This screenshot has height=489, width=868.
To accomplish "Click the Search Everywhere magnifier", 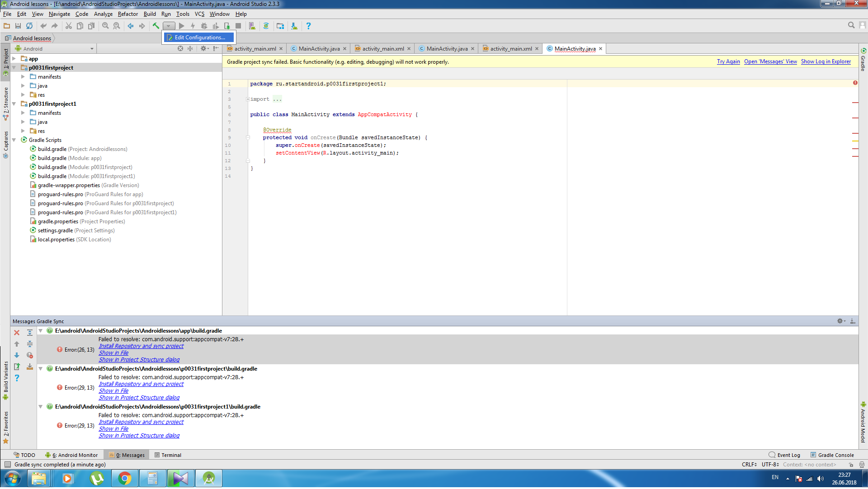I will point(851,26).
